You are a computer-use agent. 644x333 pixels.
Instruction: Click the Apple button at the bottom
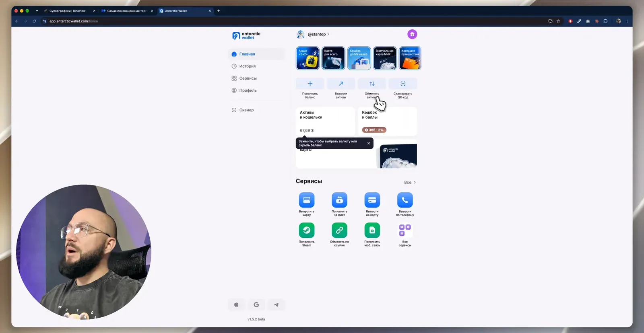point(236,305)
